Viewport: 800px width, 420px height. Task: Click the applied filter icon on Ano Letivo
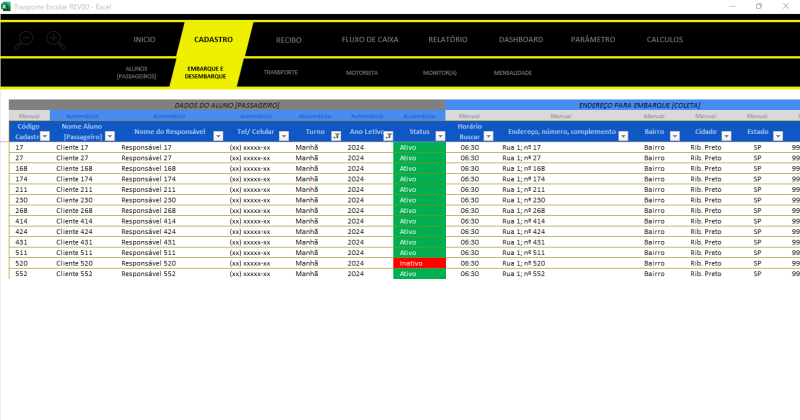[388, 136]
